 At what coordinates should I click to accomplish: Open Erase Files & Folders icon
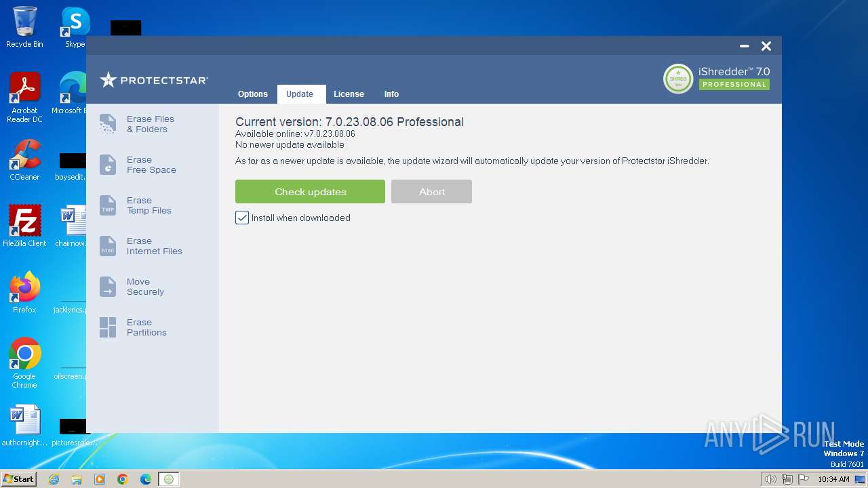(108, 124)
